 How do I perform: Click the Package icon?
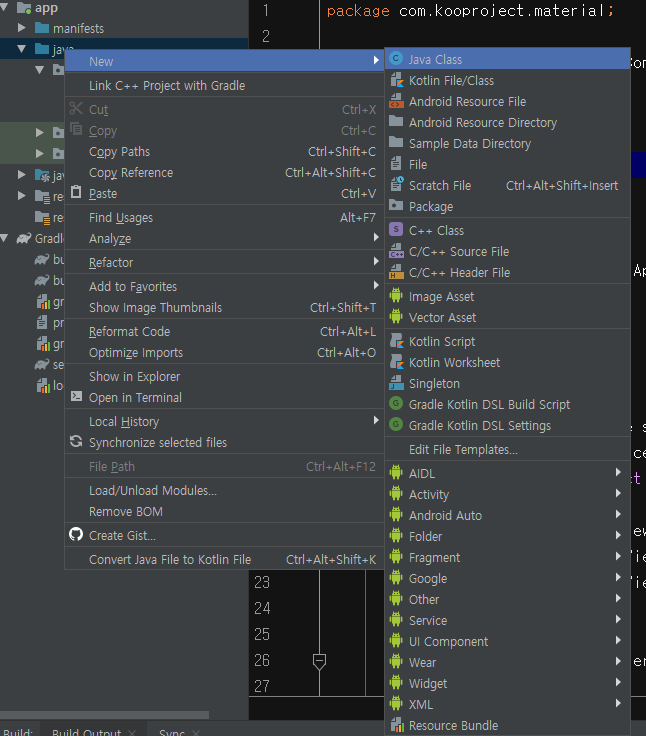[396, 206]
